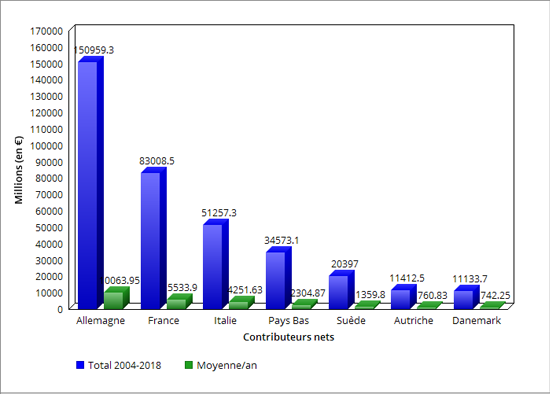
Task: Click the blue France total bar
Action: point(153,238)
